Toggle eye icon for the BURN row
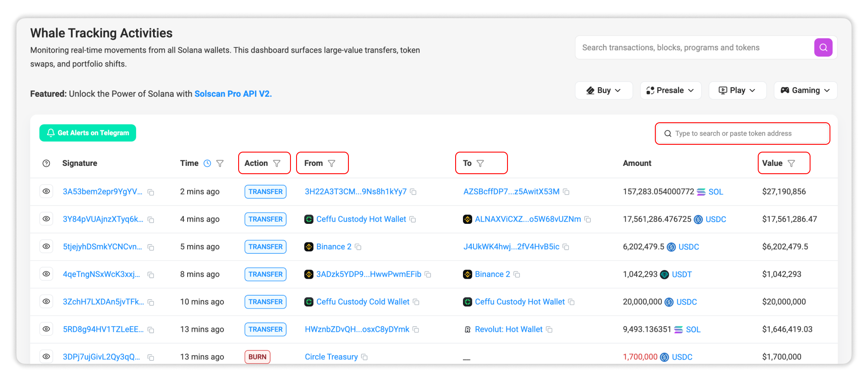 tap(46, 357)
